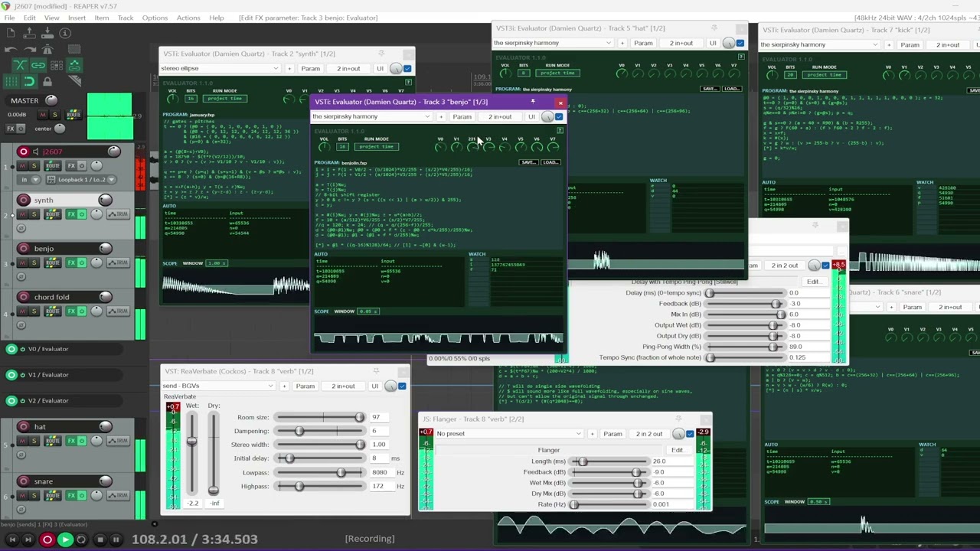Open Loopback 1 input dropdown on j2607 track

(81, 180)
